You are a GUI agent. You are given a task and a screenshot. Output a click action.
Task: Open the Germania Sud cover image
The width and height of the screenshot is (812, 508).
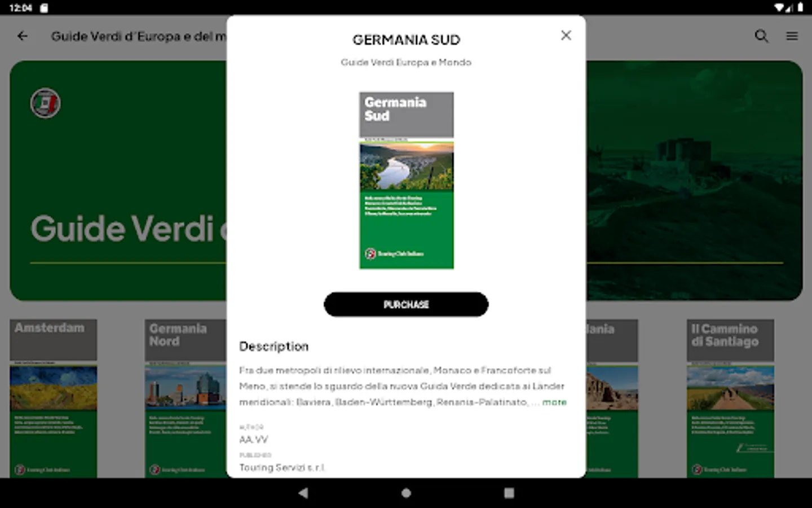(407, 181)
